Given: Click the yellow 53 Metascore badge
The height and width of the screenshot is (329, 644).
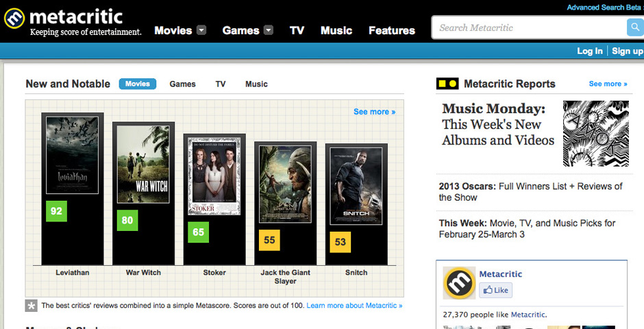Looking at the screenshot, I should click(x=340, y=243).
